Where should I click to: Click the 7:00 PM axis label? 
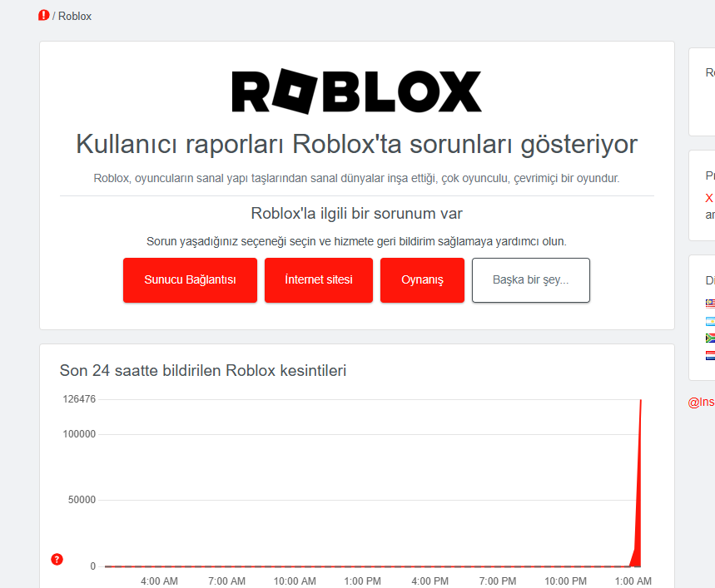pos(498,581)
